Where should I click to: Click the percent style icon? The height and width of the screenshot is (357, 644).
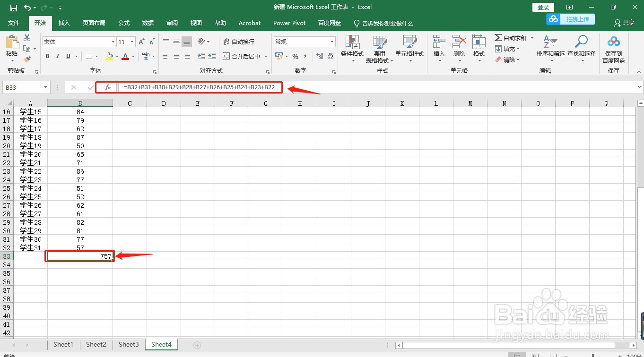[x=295, y=56]
